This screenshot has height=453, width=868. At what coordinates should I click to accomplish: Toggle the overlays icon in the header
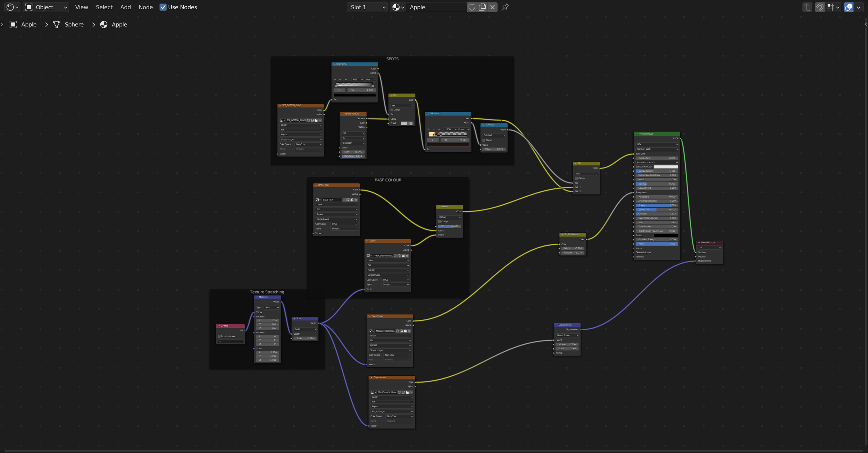(x=849, y=7)
